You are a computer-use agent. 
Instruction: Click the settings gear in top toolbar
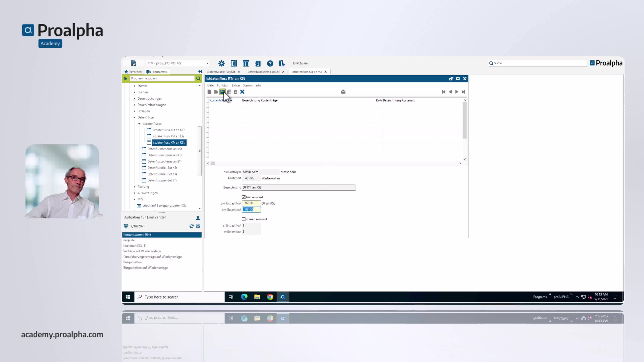click(x=221, y=64)
